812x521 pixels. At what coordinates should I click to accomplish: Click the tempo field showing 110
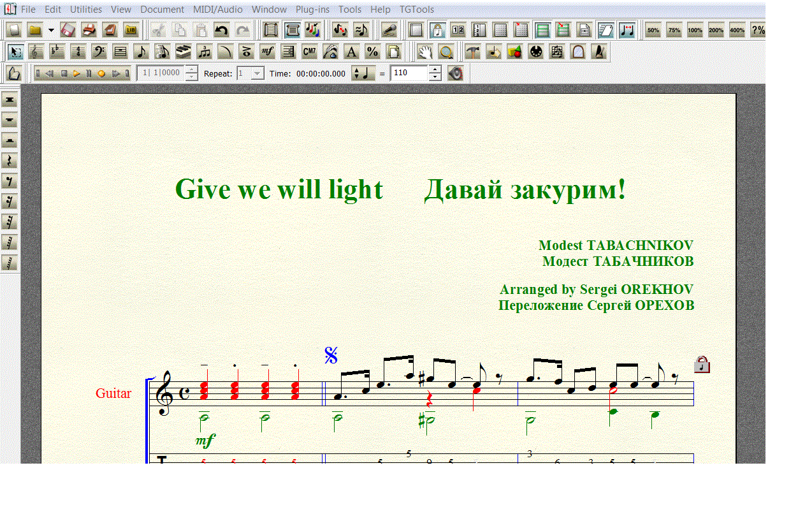(409, 73)
